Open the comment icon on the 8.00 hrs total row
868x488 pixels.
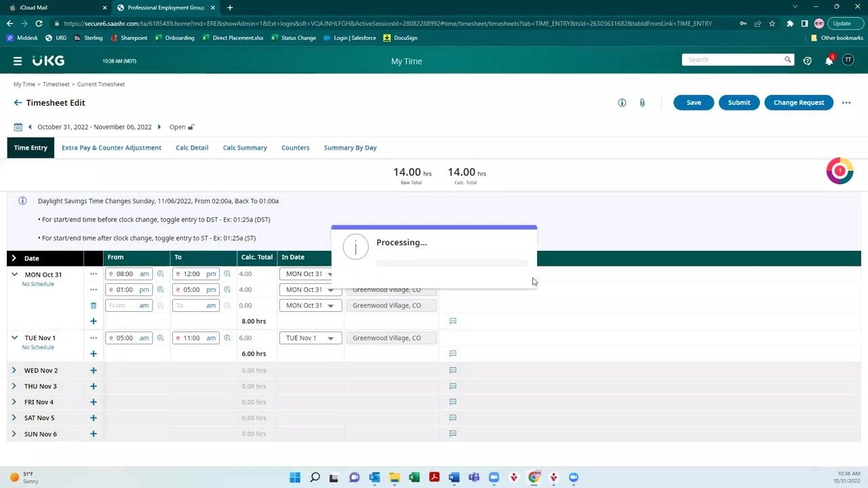(453, 321)
